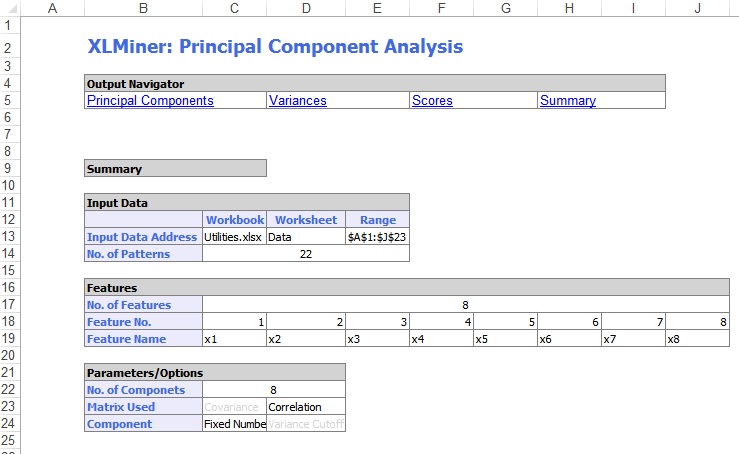This screenshot has width=739, height=454.
Task: Follow the Summary hyperlink in Output Navigator
Action: (x=567, y=101)
